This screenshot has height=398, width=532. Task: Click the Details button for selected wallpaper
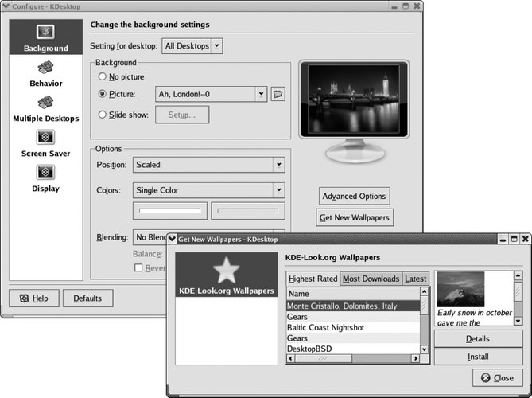coord(478,338)
